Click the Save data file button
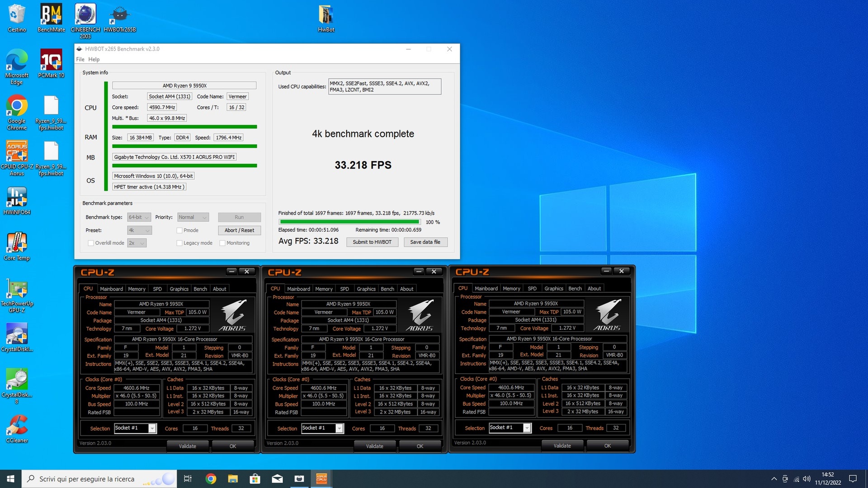The width and height of the screenshot is (868, 488). (x=425, y=242)
